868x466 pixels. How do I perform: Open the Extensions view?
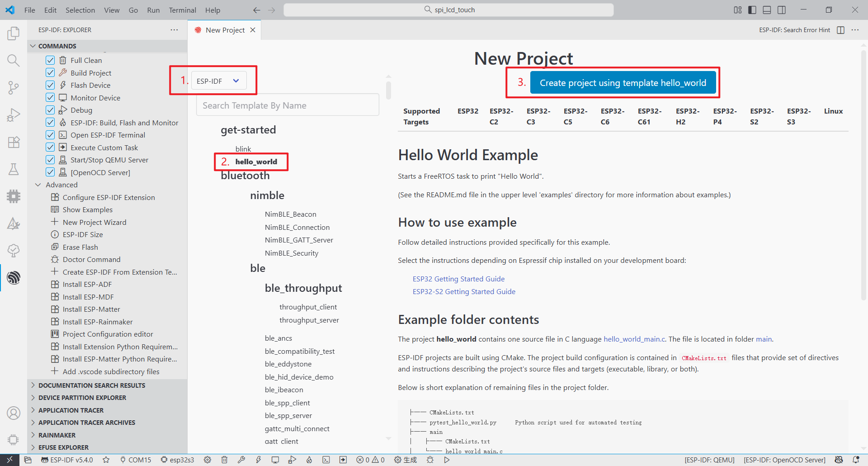(x=14, y=142)
